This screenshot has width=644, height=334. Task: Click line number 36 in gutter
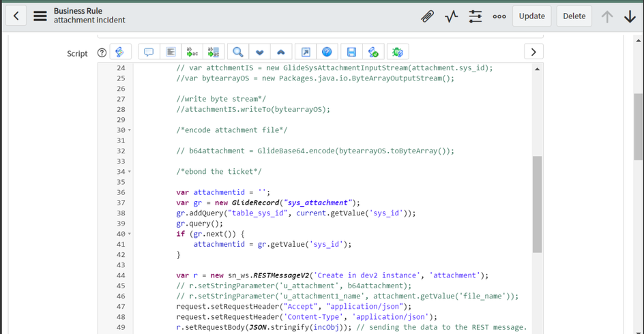click(121, 192)
